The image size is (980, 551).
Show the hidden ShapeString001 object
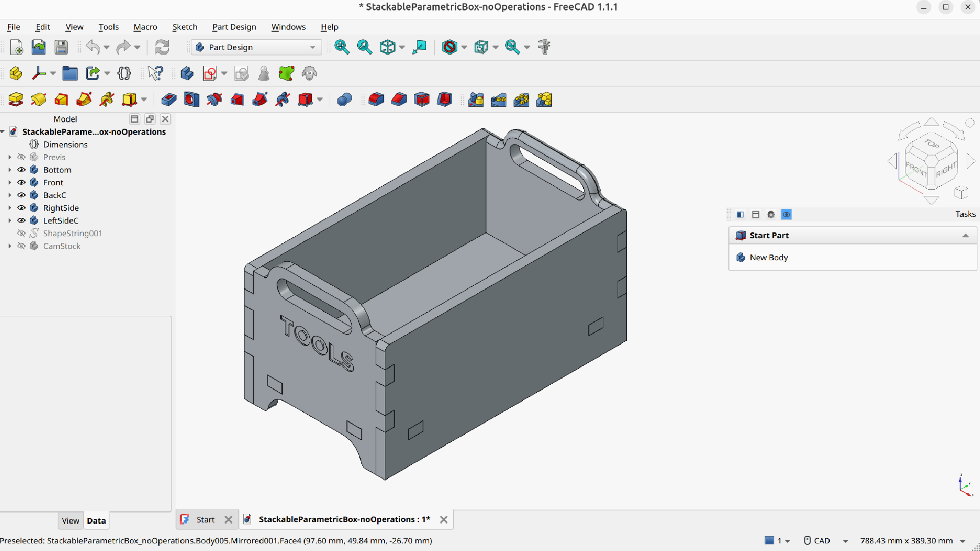click(21, 233)
